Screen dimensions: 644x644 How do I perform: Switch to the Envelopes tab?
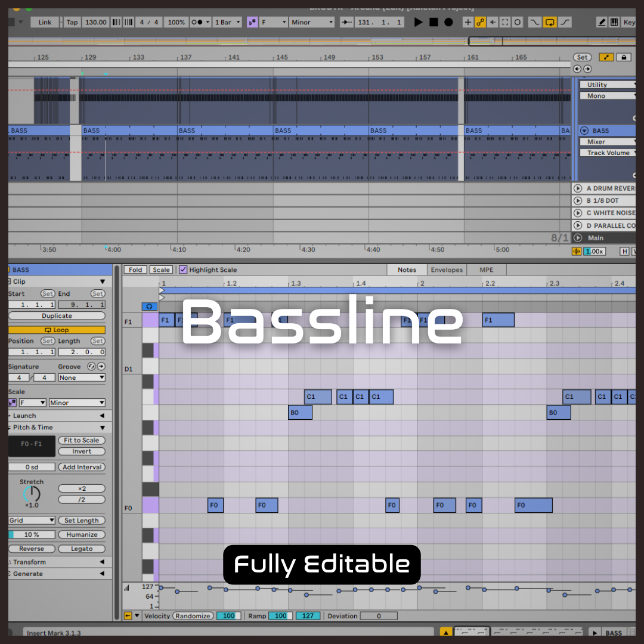tap(447, 270)
